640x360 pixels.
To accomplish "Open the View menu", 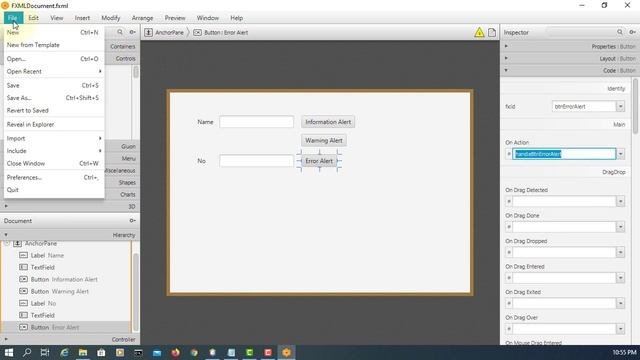I will (57, 18).
